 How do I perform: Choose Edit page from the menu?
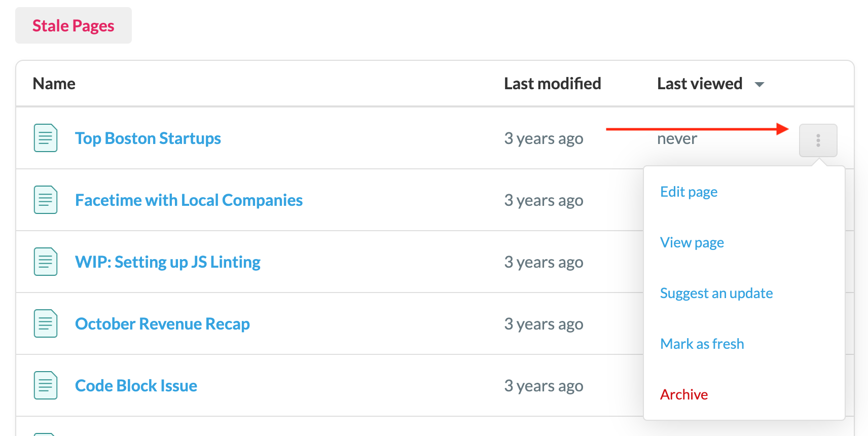[x=689, y=192]
